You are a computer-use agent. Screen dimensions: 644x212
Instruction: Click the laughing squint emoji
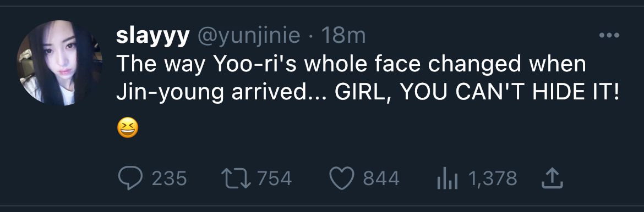pos(127,129)
